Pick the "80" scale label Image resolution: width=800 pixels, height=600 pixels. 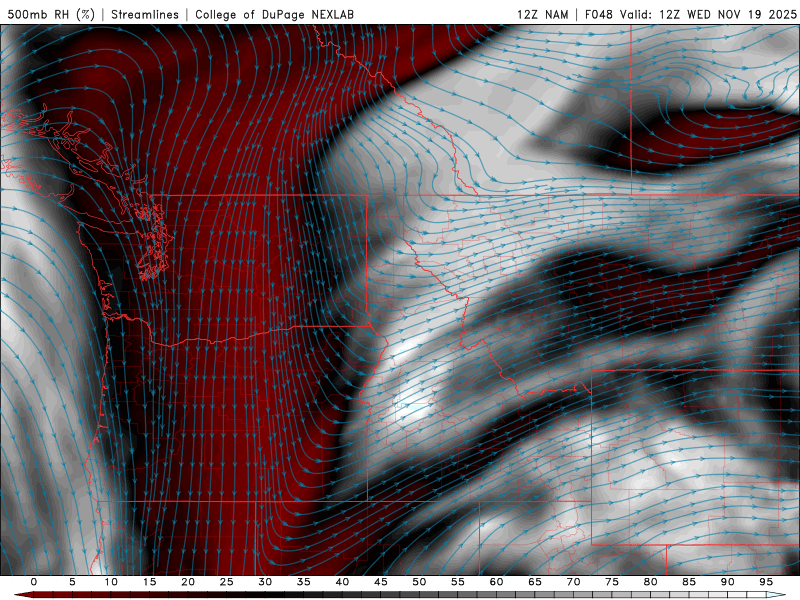pos(650,582)
